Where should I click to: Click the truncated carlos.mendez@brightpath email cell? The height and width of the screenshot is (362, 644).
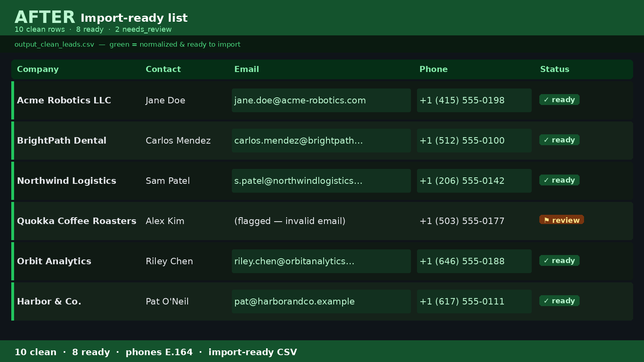(321, 140)
